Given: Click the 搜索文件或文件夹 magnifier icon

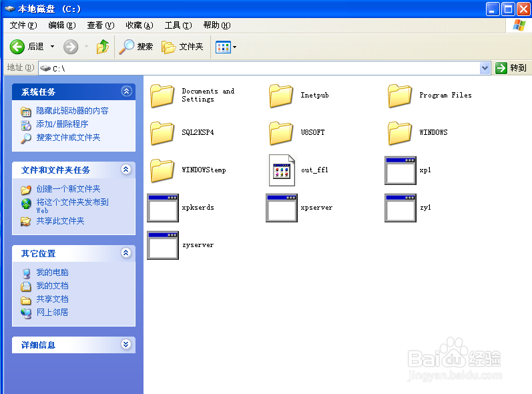Looking at the screenshot, I should point(26,138).
